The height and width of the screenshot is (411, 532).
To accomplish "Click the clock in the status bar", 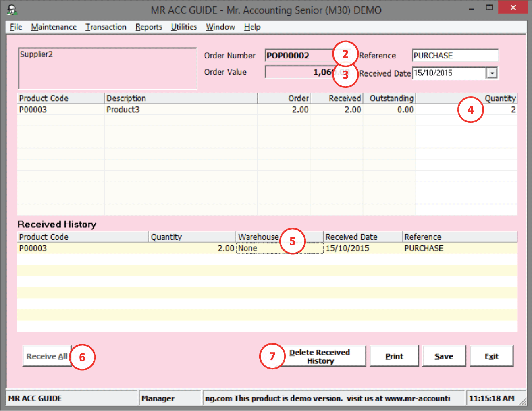I will [492, 398].
